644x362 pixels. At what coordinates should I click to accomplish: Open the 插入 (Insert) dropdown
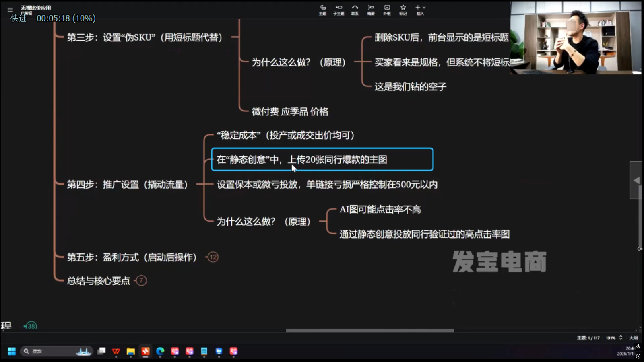coord(420,10)
